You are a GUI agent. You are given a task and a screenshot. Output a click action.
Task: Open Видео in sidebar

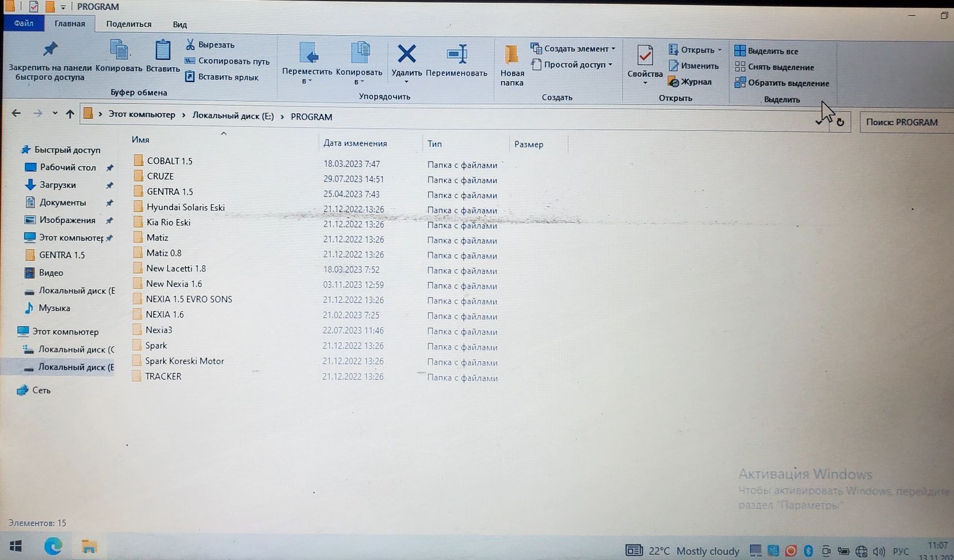coord(44,273)
